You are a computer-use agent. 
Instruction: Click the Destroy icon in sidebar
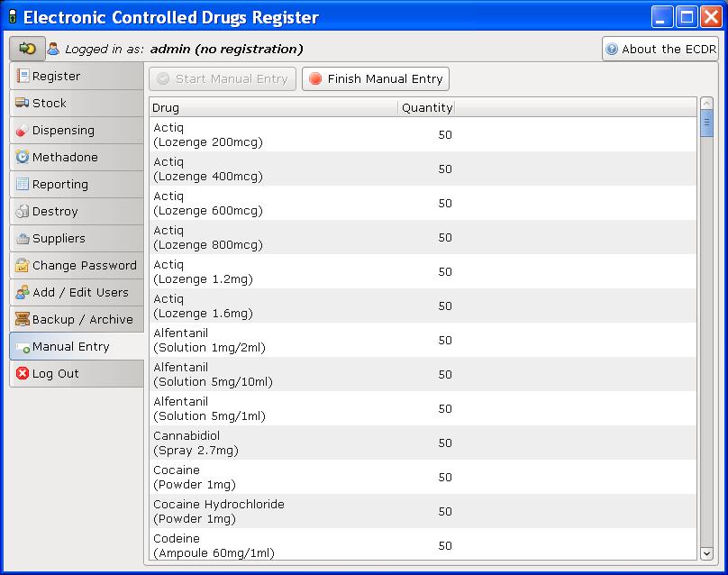[23, 212]
